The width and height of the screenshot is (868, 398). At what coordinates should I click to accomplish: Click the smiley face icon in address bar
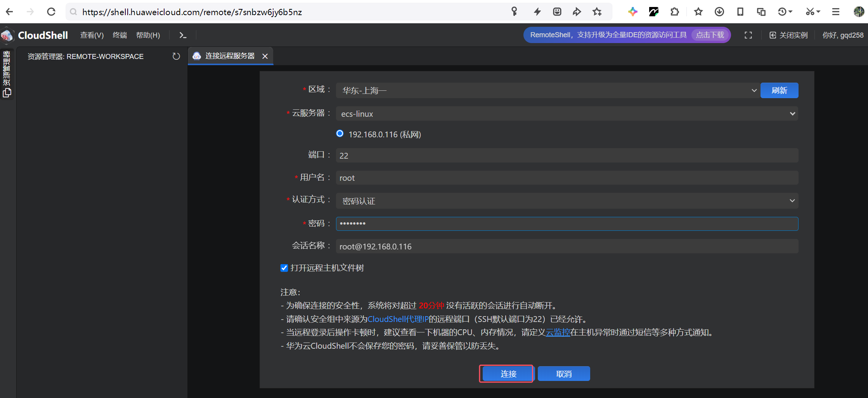point(557,12)
